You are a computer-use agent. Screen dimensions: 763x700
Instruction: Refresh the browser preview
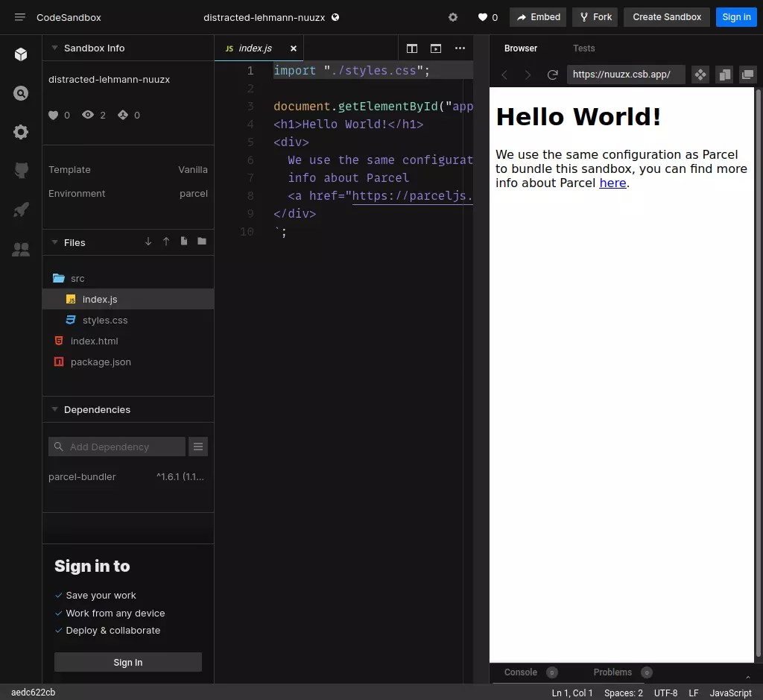point(552,74)
